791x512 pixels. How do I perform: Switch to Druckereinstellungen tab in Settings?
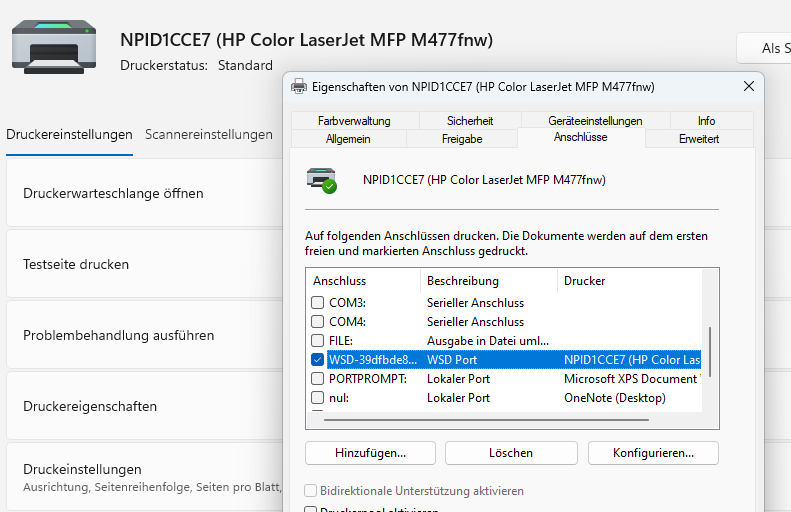[69, 135]
